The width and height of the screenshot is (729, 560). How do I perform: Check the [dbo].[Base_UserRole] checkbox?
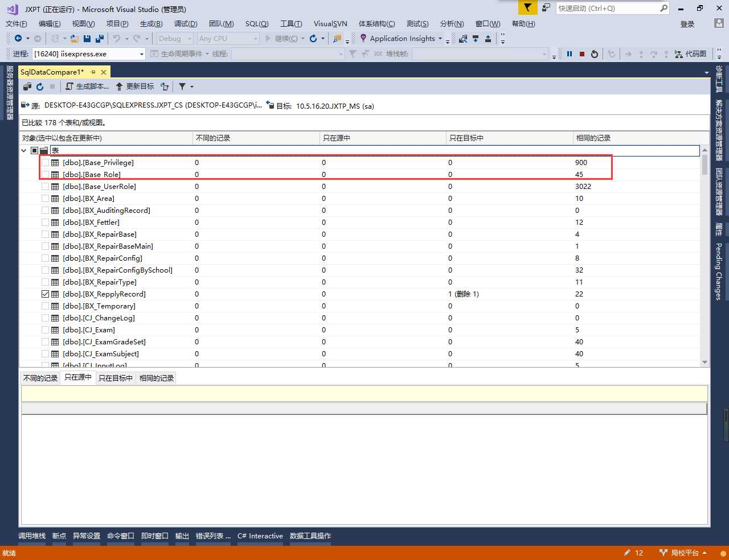coord(45,187)
